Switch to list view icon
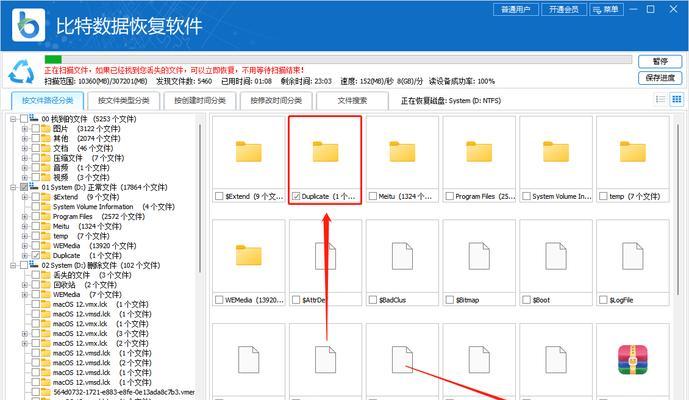The height and width of the screenshot is (400, 689). point(660,99)
